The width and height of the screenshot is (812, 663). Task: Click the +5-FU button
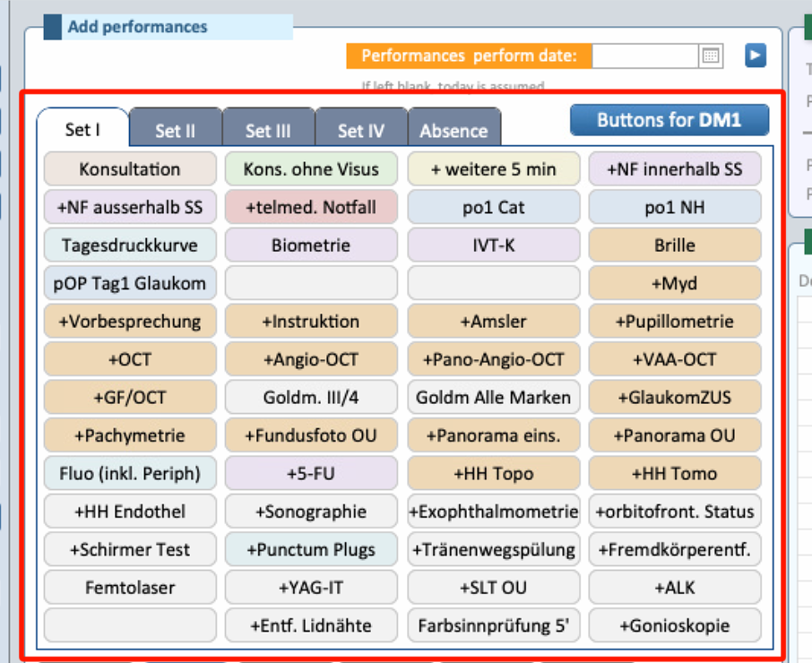[311, 474]
